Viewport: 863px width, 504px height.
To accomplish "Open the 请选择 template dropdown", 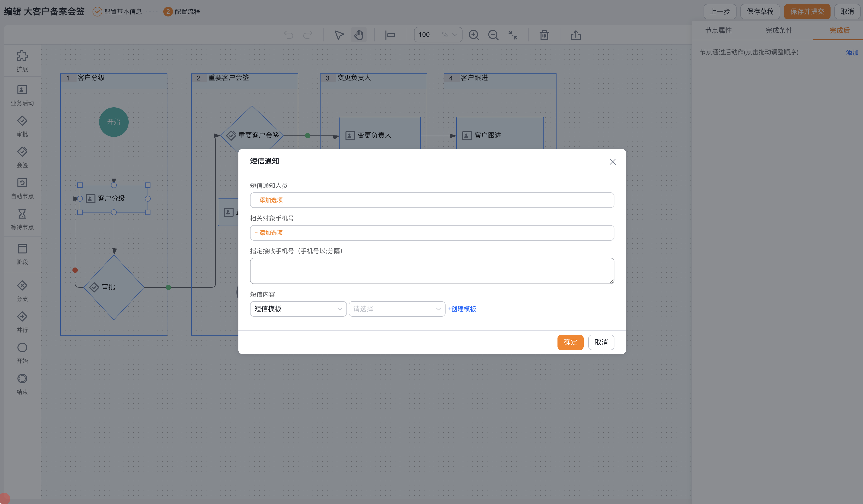I will click(397, 309).
